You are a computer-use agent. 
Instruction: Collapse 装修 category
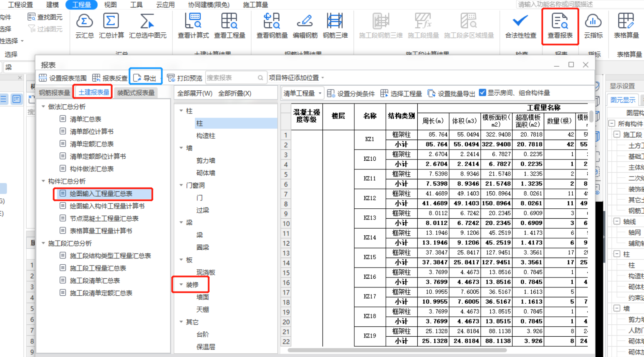pos(181,285)
